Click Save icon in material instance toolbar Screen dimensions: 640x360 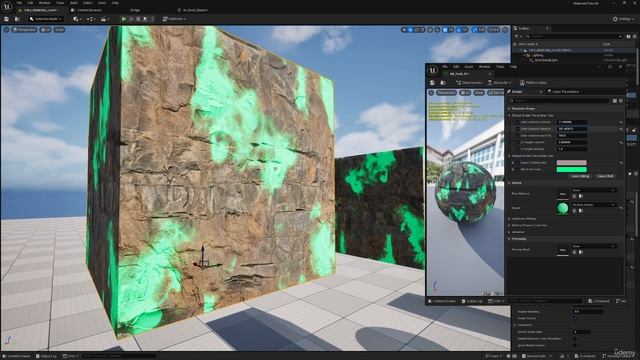pyautogui.click(x=433, y=83)
